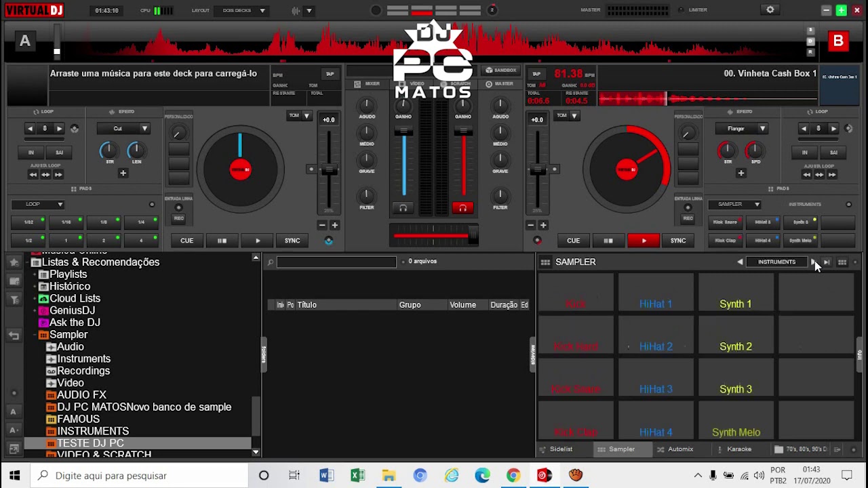Click the back arrow icon in browser sidebar
The height and width of the screenshot is (488, 868).
[14, 335]
